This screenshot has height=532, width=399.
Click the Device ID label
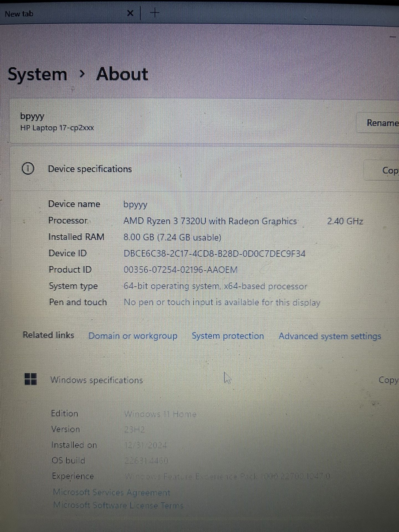68,253
